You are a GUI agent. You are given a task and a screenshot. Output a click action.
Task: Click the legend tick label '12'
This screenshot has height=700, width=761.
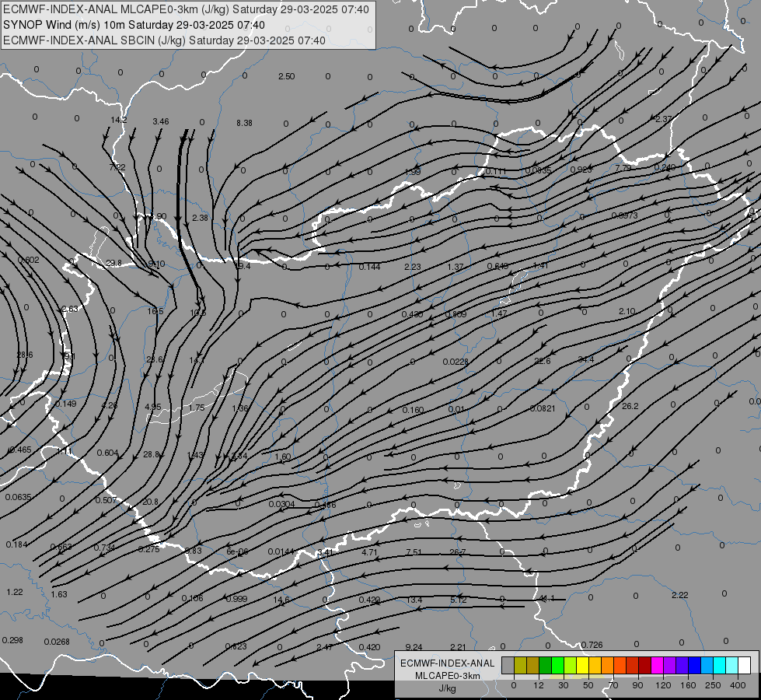(x=539, y=685)
